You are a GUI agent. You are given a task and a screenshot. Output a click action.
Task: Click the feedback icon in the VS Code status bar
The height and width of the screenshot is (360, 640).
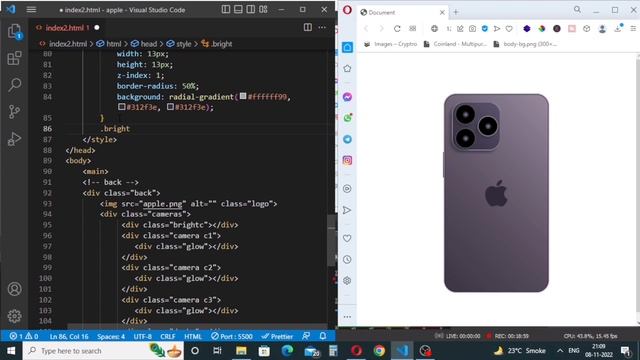(306, 336)
